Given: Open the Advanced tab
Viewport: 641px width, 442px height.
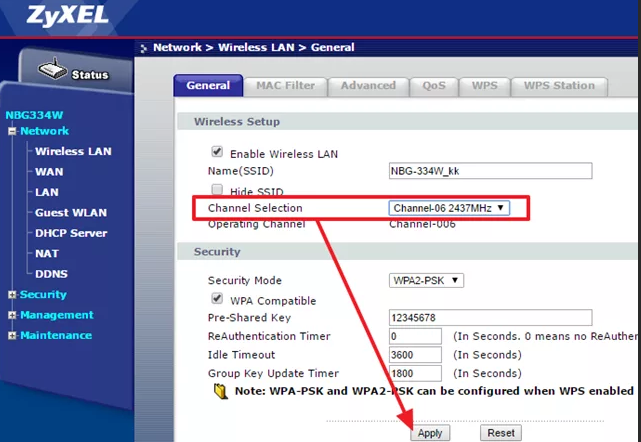Looking at the screenshot, I should (368, 86).
